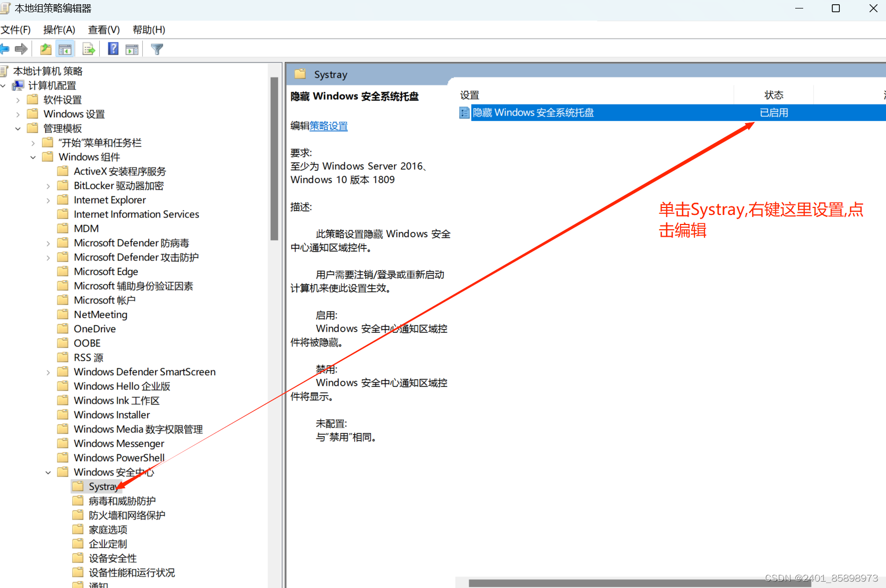Expand the BitLocker 驱动器加密 node
Viewport: 886px width, 588px height.
[48, 186]
